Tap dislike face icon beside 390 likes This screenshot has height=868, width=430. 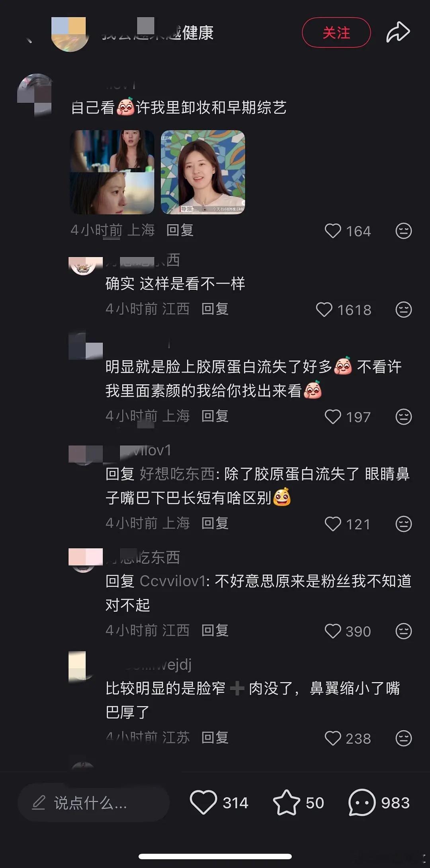(403, 631)
